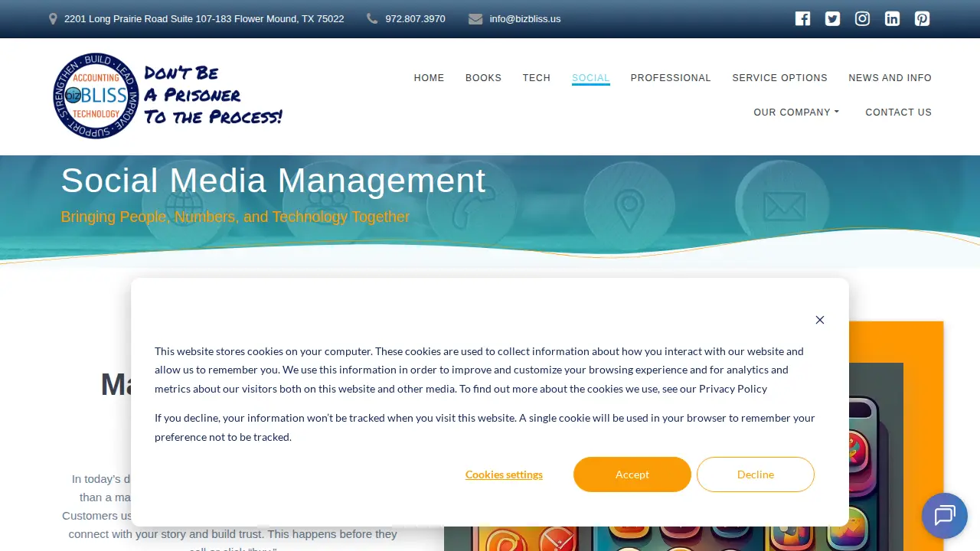Click the Social Media Management heading
This screenshot has width=980, height=551.
click(273, 181)
